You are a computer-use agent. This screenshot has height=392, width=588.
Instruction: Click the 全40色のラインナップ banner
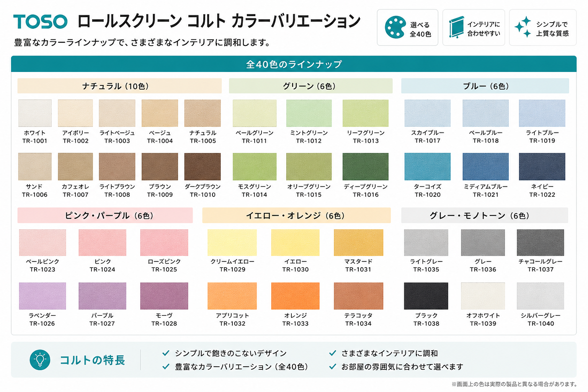tap(294, 64)
